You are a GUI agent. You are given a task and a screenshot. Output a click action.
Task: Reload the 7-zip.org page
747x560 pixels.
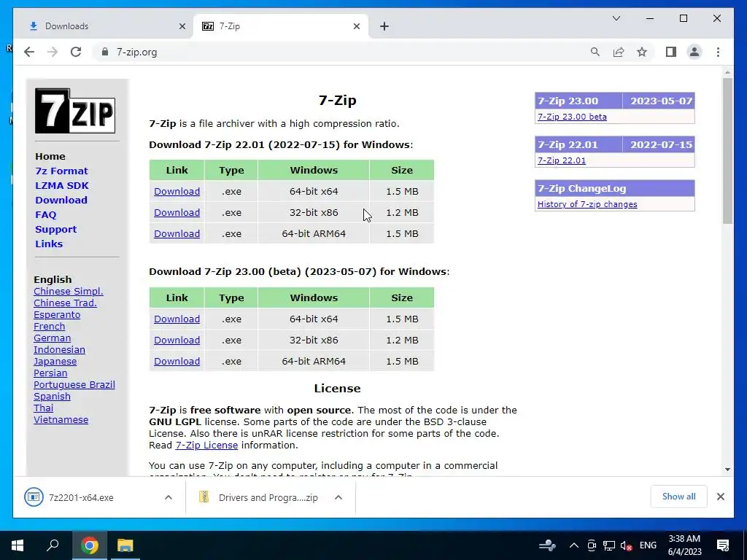tap(76, 52)
